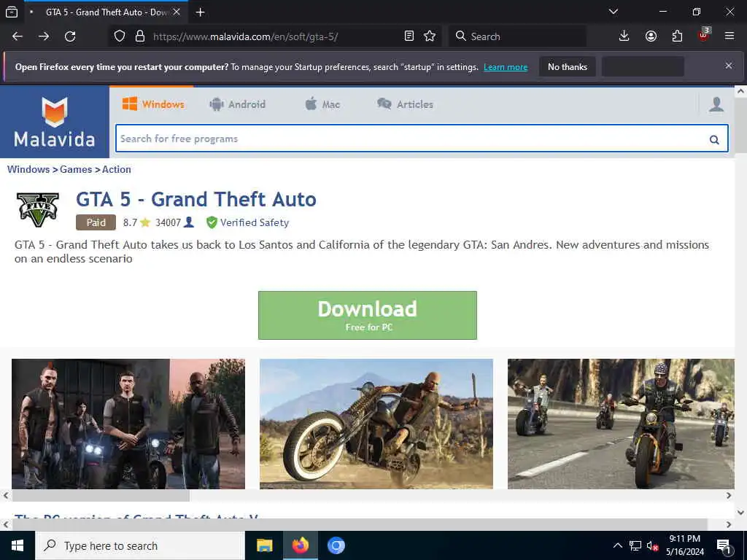The width and height of the screenshot is (747, 560).
Task: Open the Firefox account icon
Action: click(651, 36)
